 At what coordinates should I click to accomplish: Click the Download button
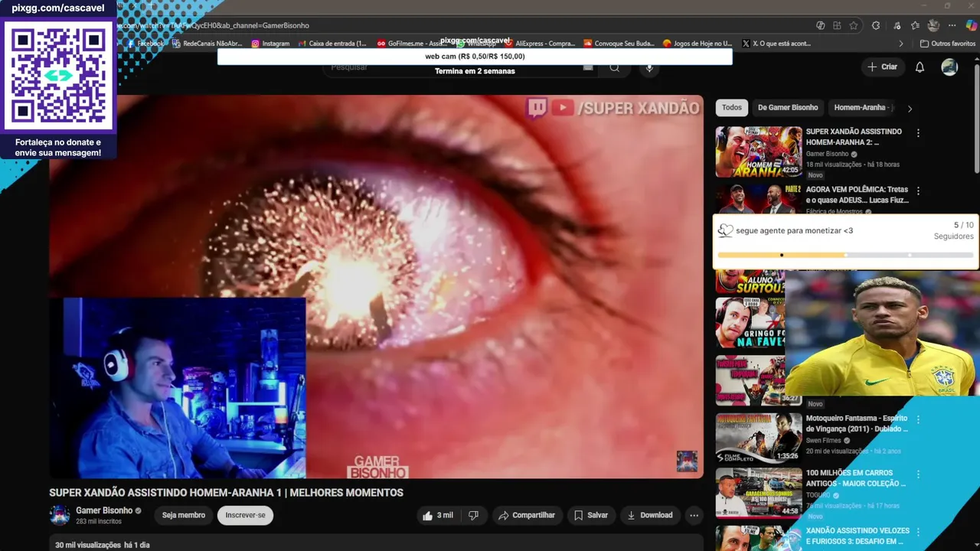650,515
